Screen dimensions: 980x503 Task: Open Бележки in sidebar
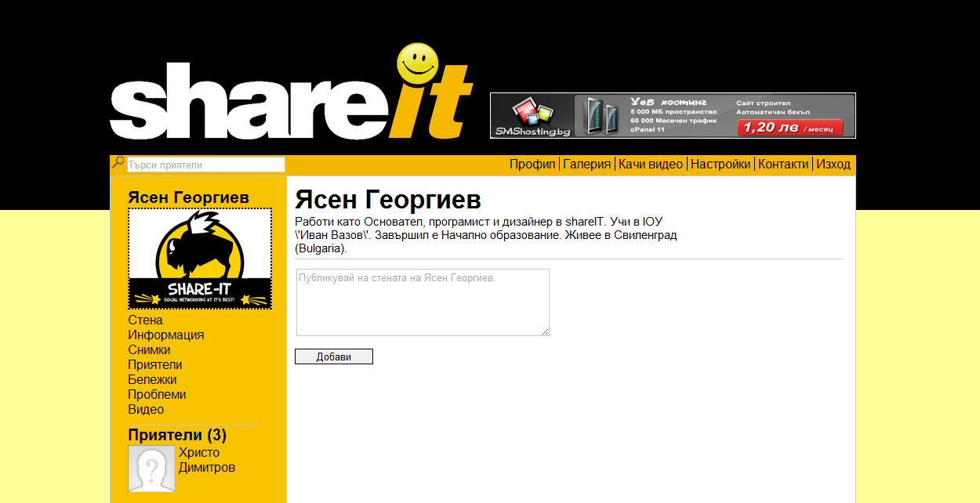tap(152, 380)
